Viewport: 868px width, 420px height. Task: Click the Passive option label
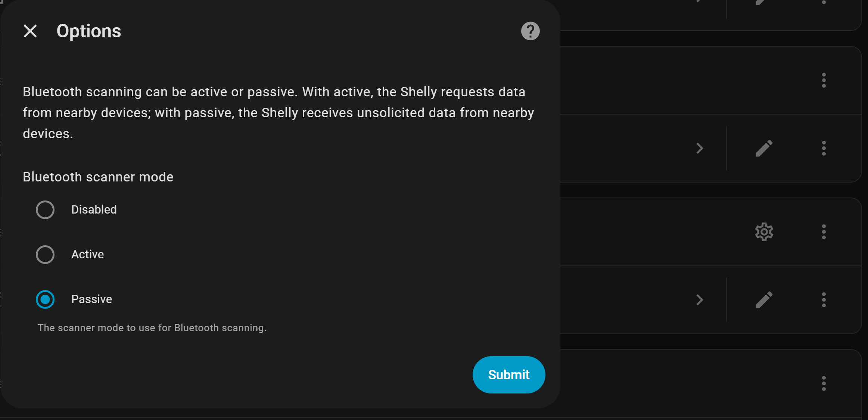[92, 299]
